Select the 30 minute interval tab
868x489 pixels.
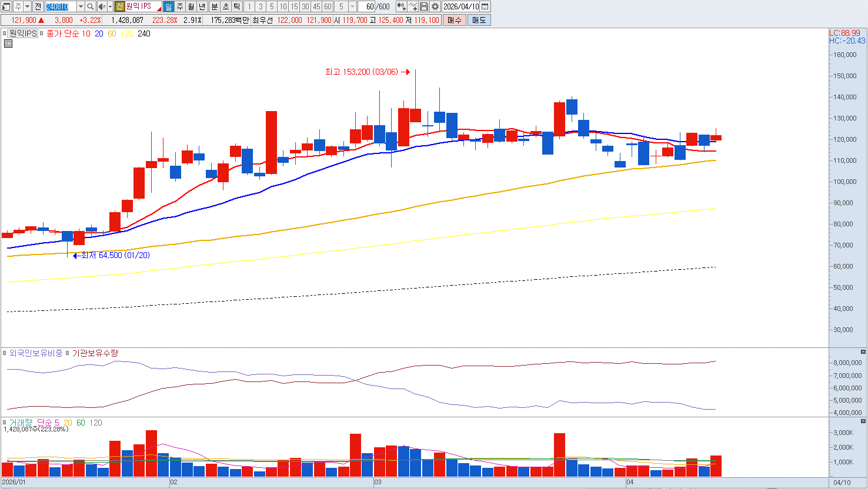pyautogui.click(x=305, y=6)
